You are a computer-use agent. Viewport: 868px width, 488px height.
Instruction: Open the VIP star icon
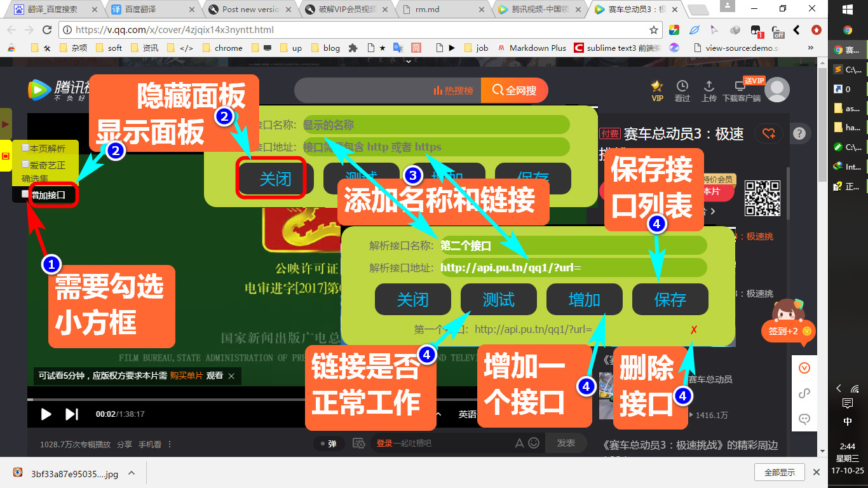(657, 90)
